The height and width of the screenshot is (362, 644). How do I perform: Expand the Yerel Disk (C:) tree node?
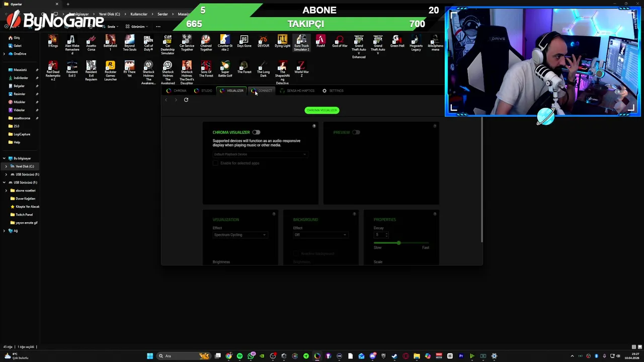pyautogui.click(x=7, y=166)
